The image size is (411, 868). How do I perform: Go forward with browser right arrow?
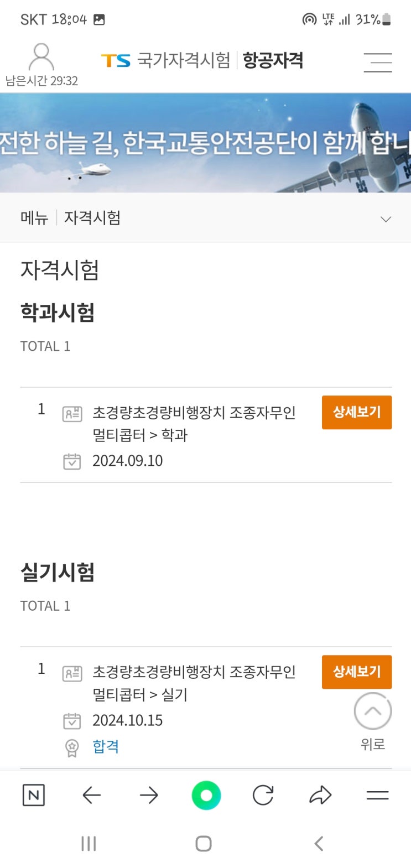[x=149, y=796]
